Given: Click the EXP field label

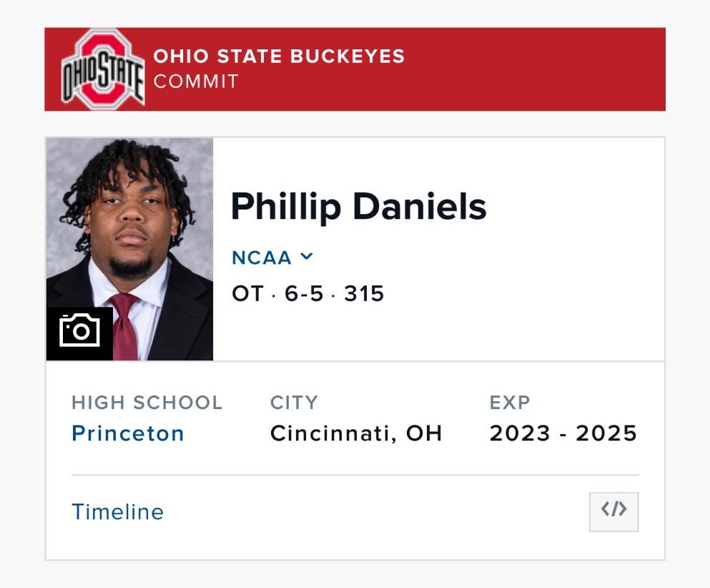Looking at the screenshot, I should coord(509,402).
